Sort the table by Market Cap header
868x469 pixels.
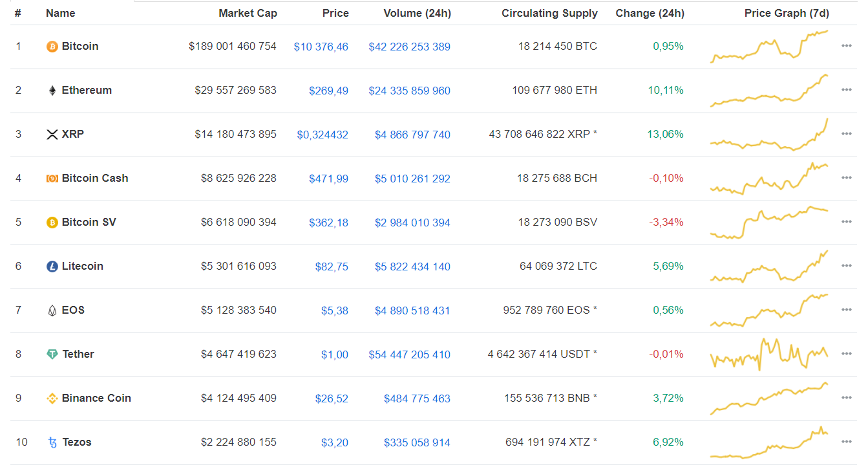[248, 13]
